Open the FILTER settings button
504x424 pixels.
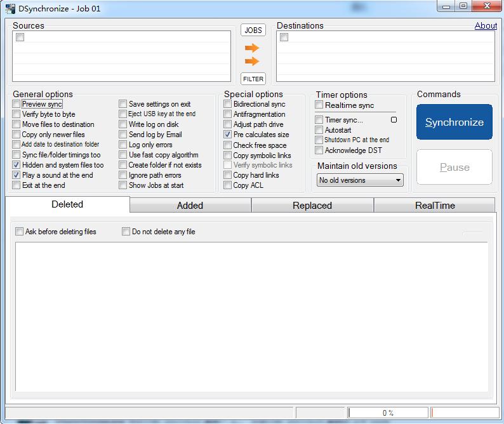tap(253, 79)
